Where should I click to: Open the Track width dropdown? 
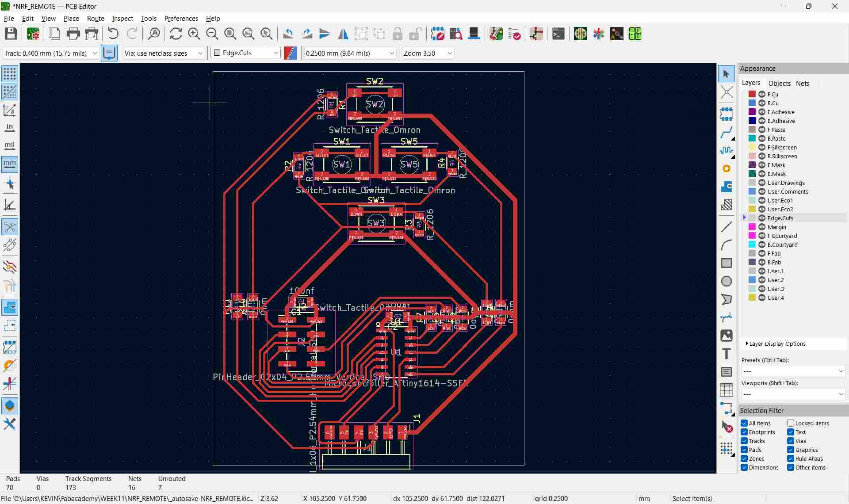50,53
